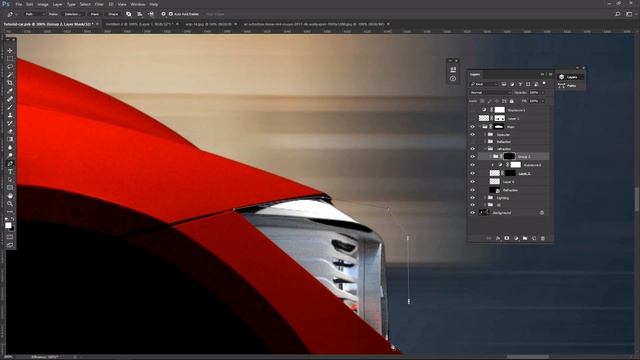Screen dimensions: 640x360
Task: Select the Eraser tool
Action: [10, 131]
